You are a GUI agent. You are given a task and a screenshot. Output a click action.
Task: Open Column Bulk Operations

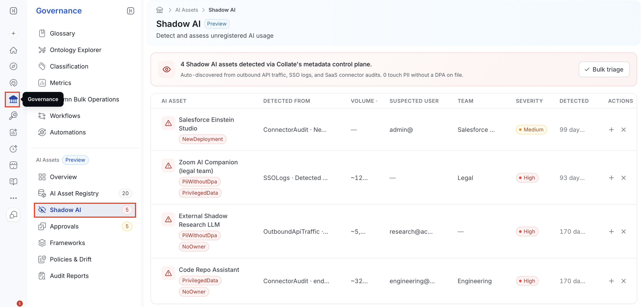[x=92, y=100]
